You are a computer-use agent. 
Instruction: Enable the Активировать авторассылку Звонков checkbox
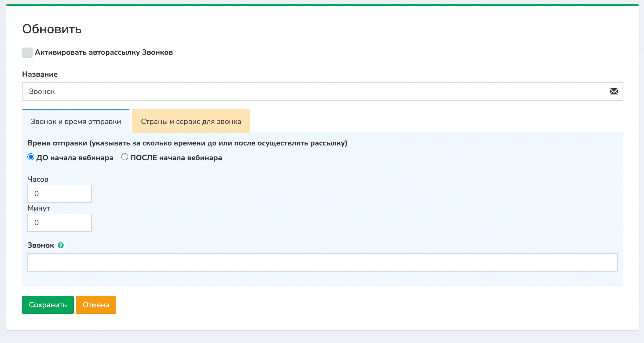[27, 53]
